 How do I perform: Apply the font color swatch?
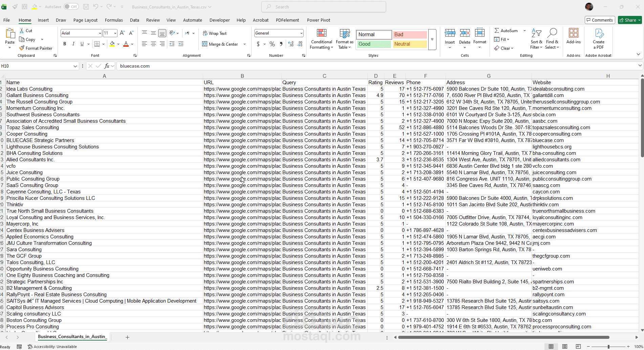pyautogui.click(x=126, y=44)
